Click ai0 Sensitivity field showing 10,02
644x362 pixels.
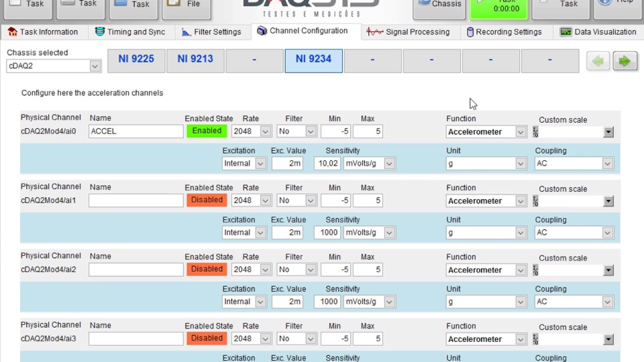point(327,163)
